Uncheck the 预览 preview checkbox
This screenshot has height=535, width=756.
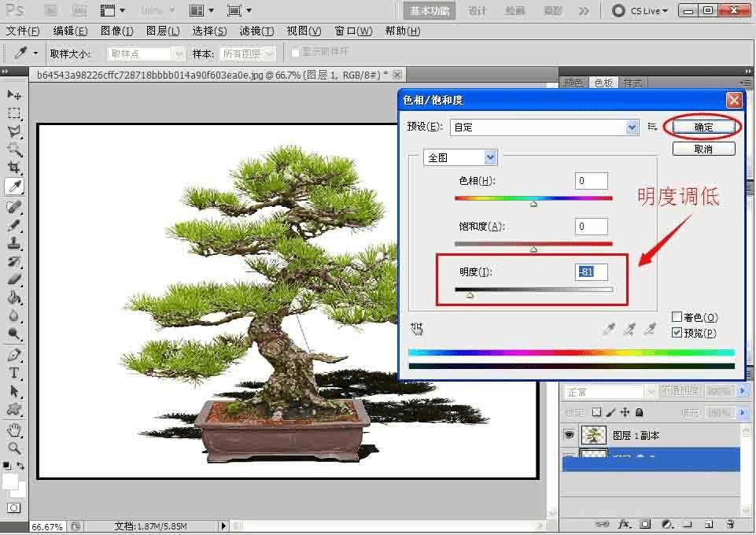pyautogui.click(x=677, y=333)
